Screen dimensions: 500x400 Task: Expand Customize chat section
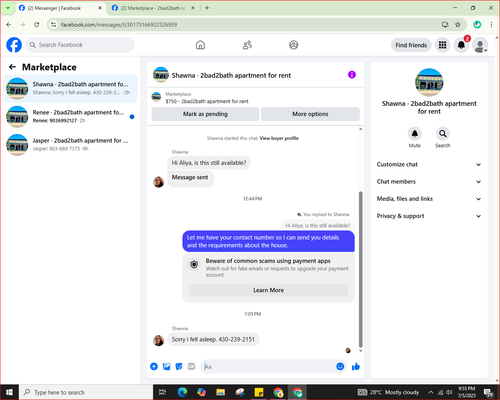[429, 164]
